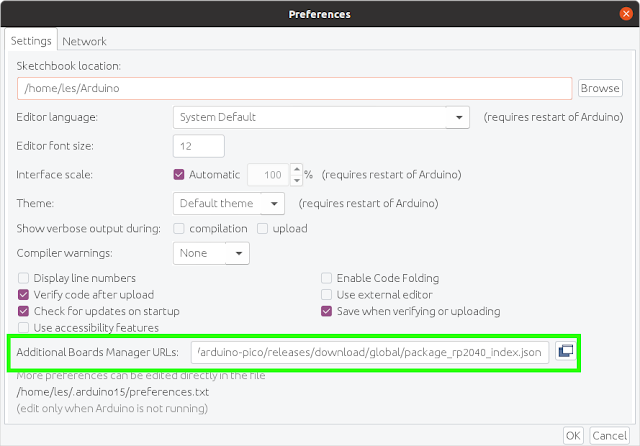The width and height of the screenshot is (640, 446).
Task: Close the Preferences dialog with the red X
Action: pyautogui.click(x=626, y=14)
